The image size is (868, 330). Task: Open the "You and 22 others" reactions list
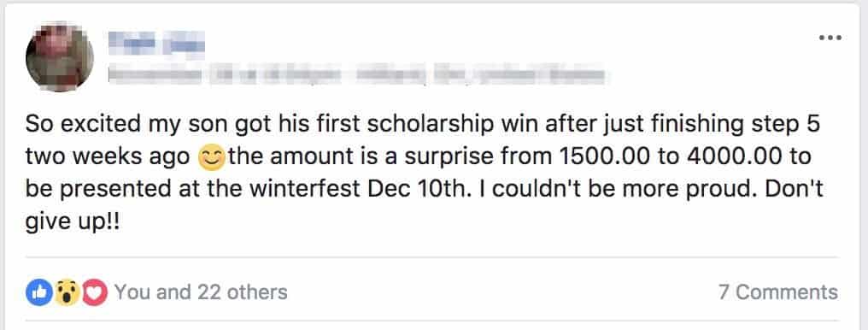click(201, 292)
